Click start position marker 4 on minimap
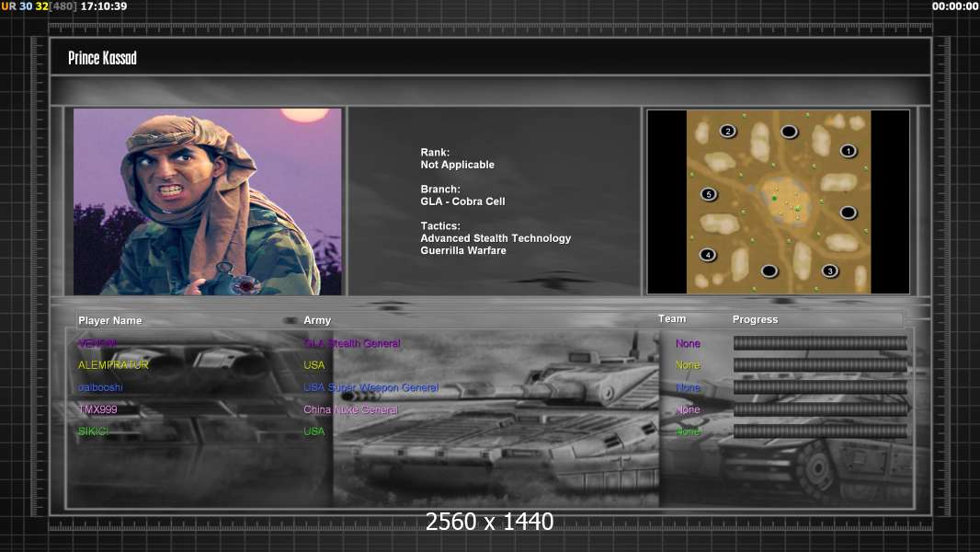 [x=708, y=255]
